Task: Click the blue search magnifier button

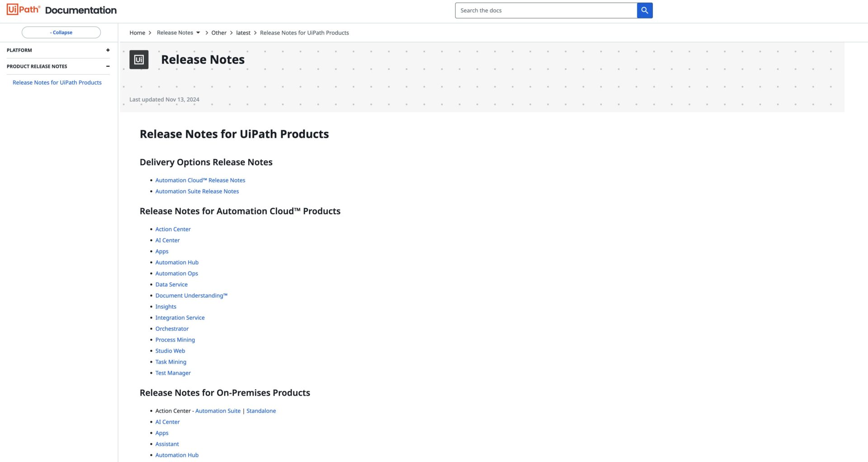Action: tap(644, 10)
